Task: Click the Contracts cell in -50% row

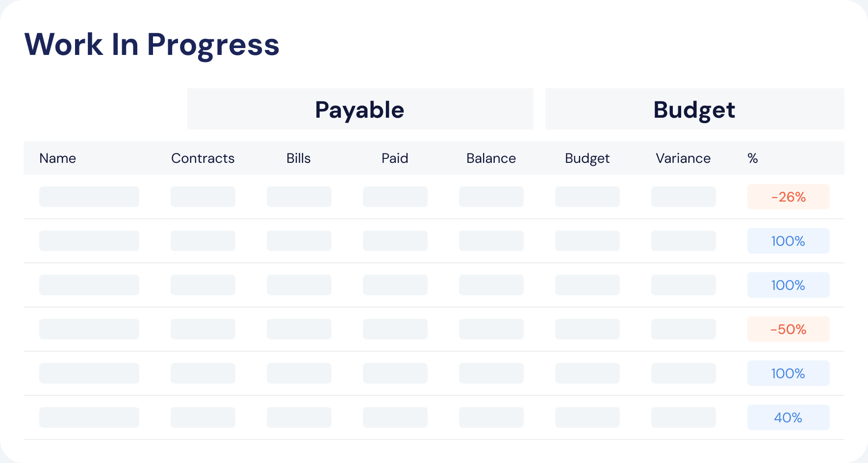Action: [x=203, y=329]
